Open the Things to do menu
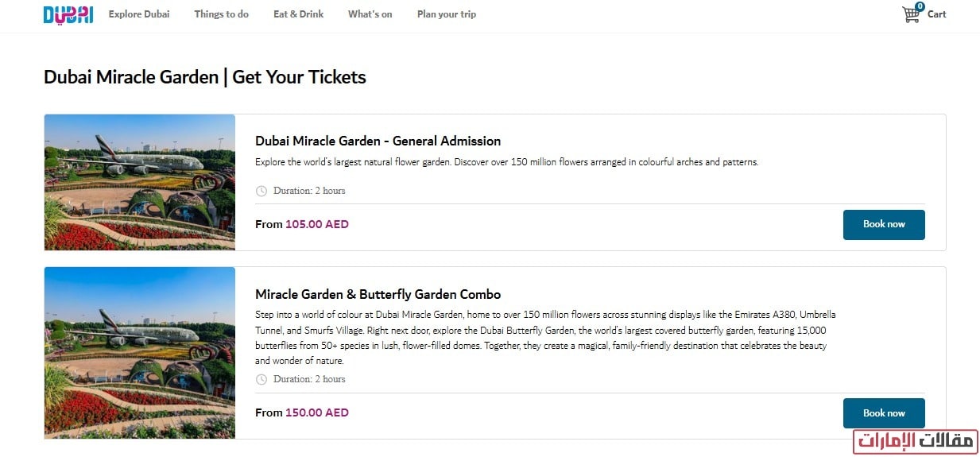 [x=221, y=14]
